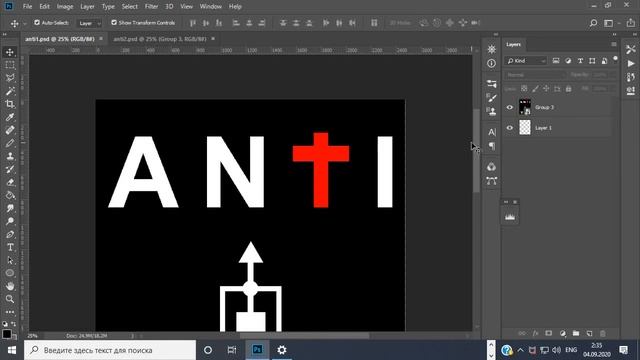This screenshot has width=640, height=360.
Task: Select the Move tool in the toolbox
Action: [x=10, y=52]
